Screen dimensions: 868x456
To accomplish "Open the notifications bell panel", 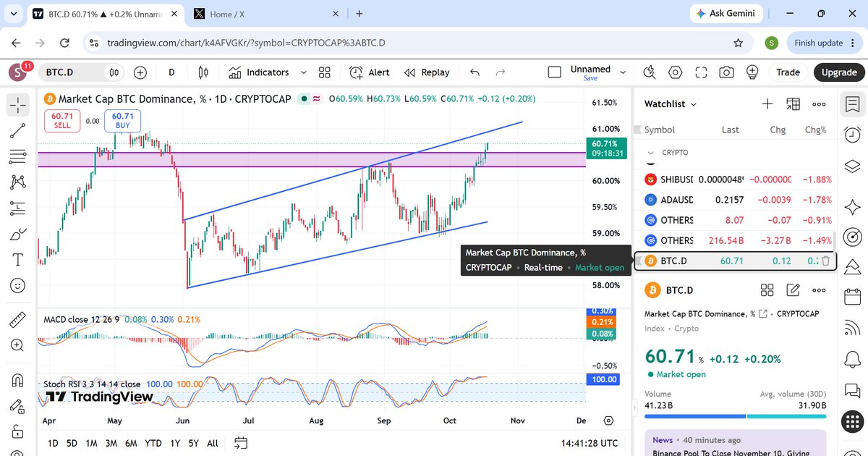I will (x=853, y=360).
